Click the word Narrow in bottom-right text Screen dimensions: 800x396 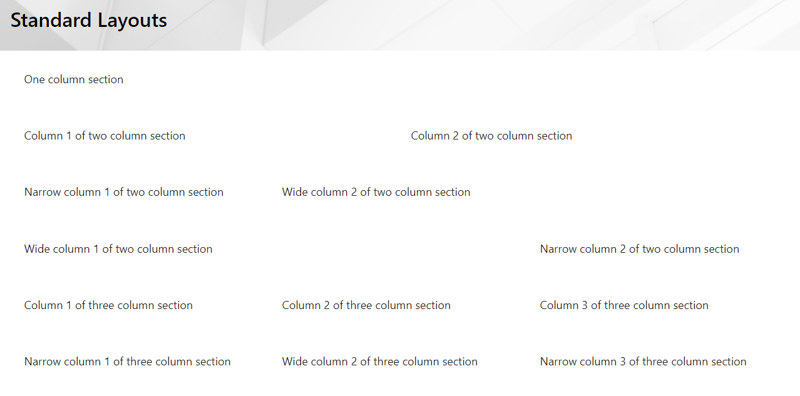[557, 361]
